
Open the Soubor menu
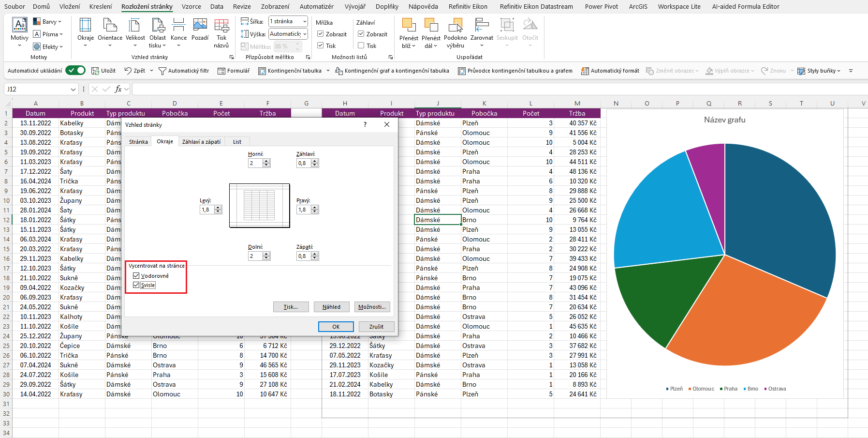click(x=15, y=6)
